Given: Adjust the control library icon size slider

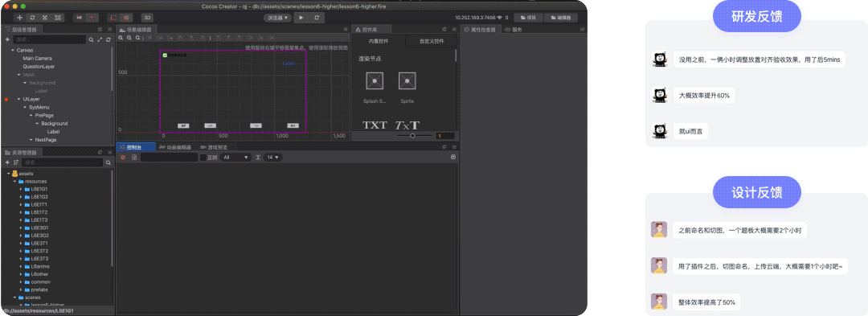Looking at the screenshot, I should point(412,136).
